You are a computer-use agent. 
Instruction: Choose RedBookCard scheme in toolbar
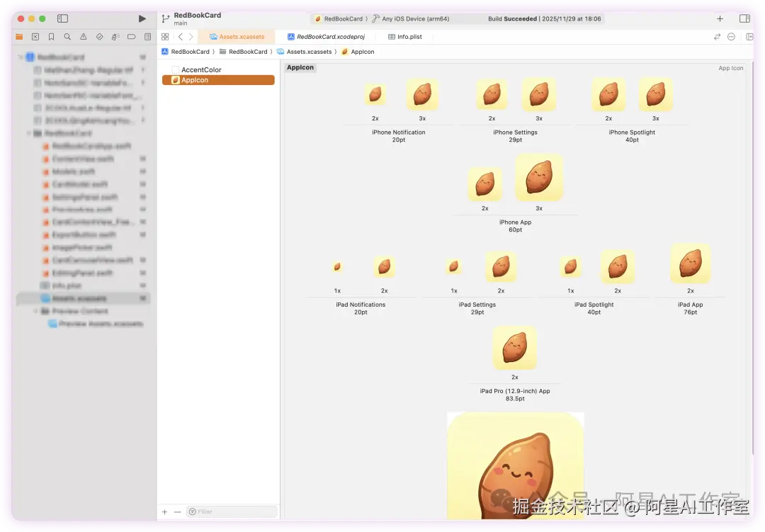pyautogui.click(x=339, y=19)
